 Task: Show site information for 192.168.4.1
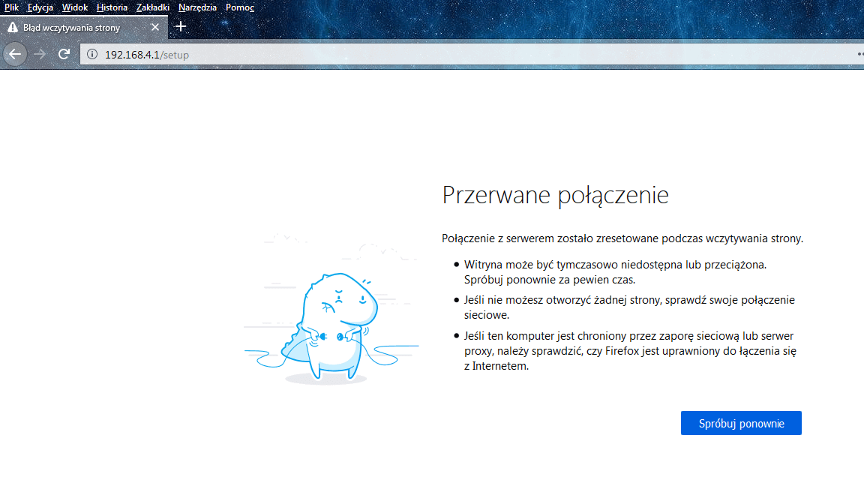tap(92, 54)
